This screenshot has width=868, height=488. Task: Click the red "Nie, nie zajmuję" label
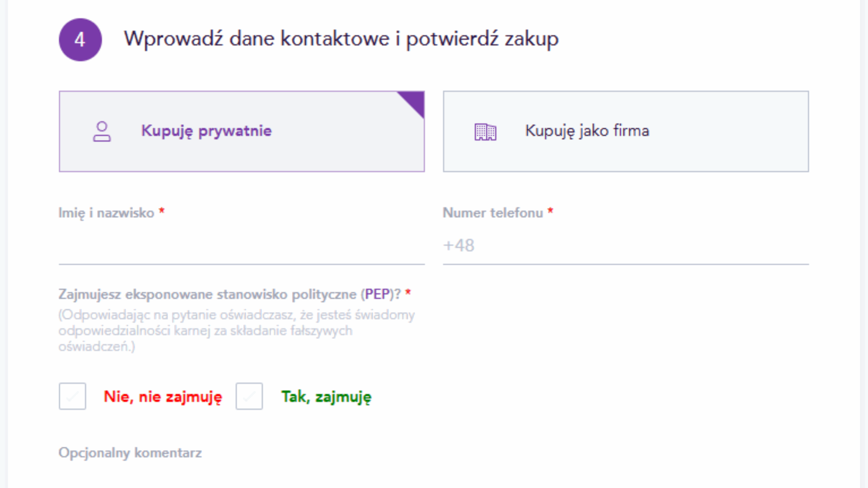click(x=163, y=396)
